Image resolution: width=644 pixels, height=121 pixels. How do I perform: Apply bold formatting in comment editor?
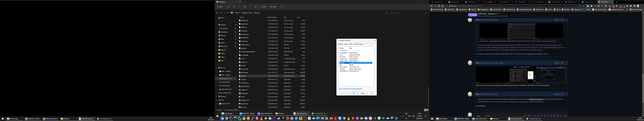click(528, 116)
